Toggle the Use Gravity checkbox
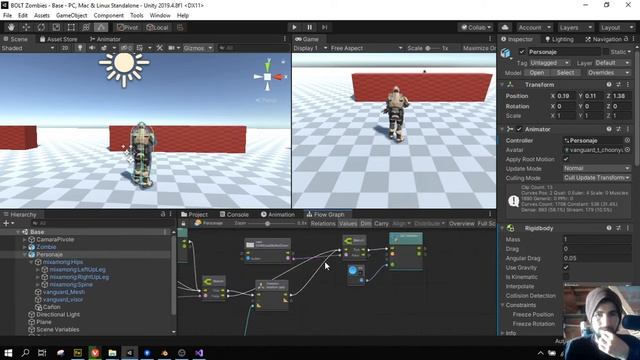This screenshot has width=640, height=360. pyautogui.click(x=566, y=268)
